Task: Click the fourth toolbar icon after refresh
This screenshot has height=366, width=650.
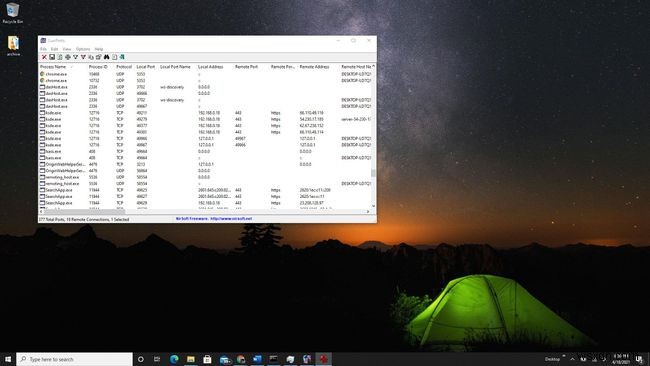Action: click(x=68, y=57)
